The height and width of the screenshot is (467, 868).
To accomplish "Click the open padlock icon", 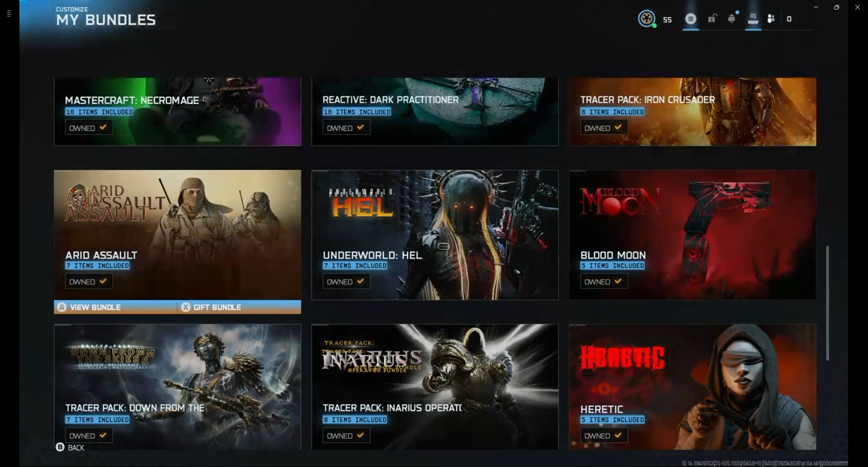I will [x=712, y=19].
